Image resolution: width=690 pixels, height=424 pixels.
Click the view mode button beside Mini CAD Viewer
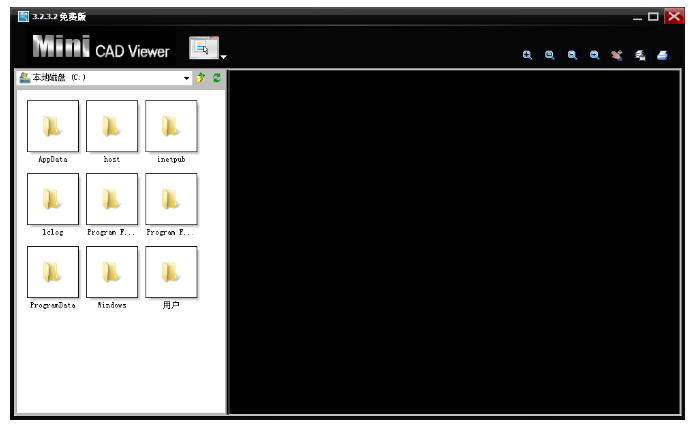[204, 48]
